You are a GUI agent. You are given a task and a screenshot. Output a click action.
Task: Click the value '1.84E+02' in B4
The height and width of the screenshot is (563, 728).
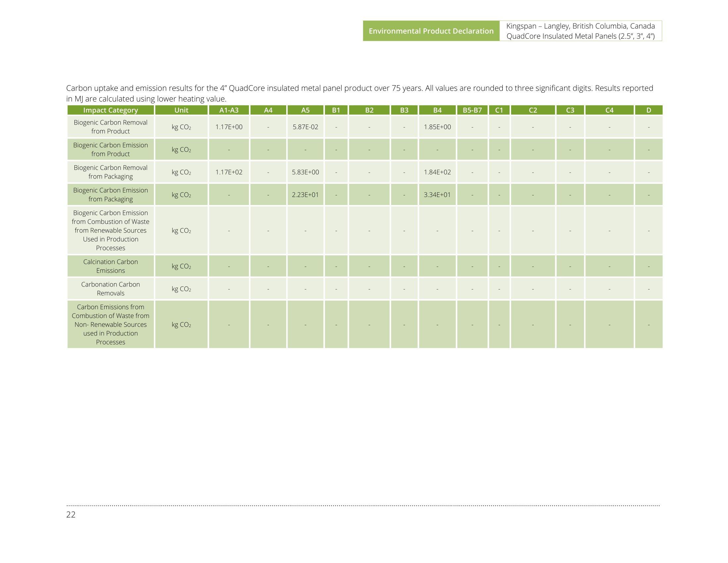pyautogui.click(x=437, y=172)
